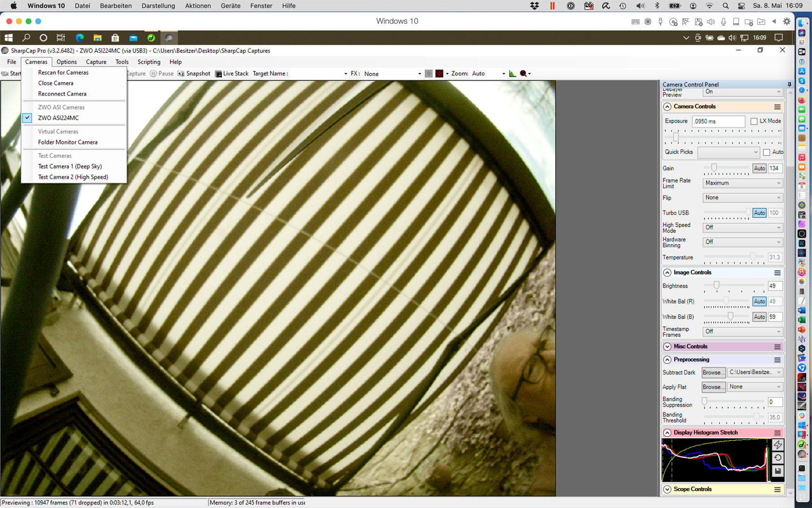Open Windows notification center icon

pyautogui.click(x=778, y=38)
